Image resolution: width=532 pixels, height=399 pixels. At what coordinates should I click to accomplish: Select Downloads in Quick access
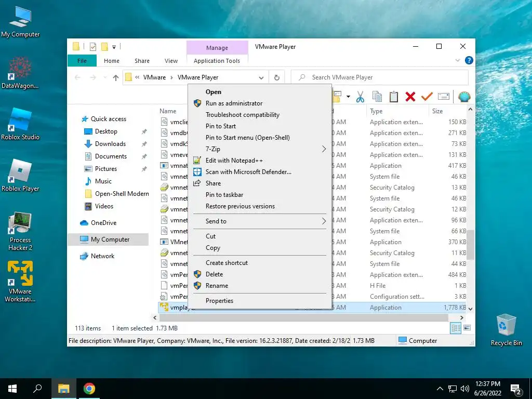pos(110,144)
